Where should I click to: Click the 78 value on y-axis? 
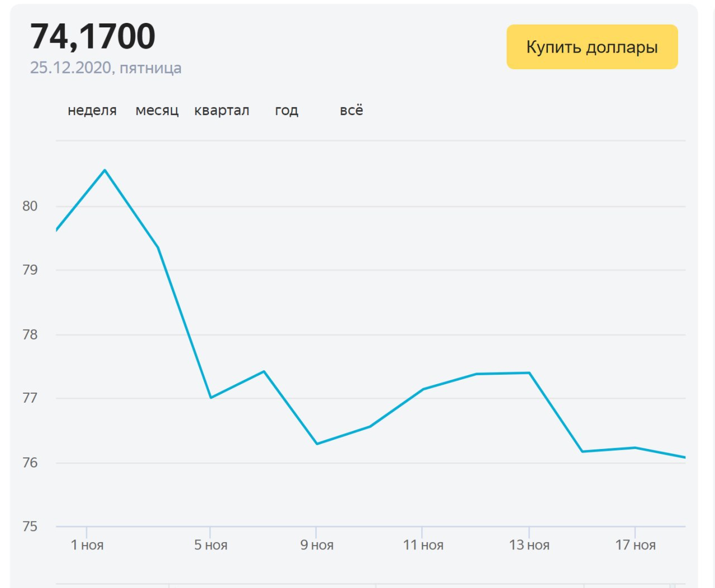[30, 334]
